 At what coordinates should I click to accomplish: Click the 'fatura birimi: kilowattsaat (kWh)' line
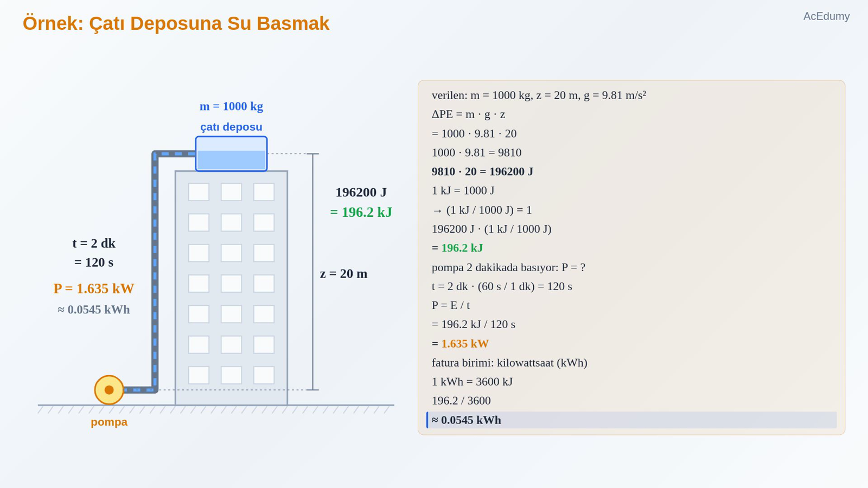[509, 363]
